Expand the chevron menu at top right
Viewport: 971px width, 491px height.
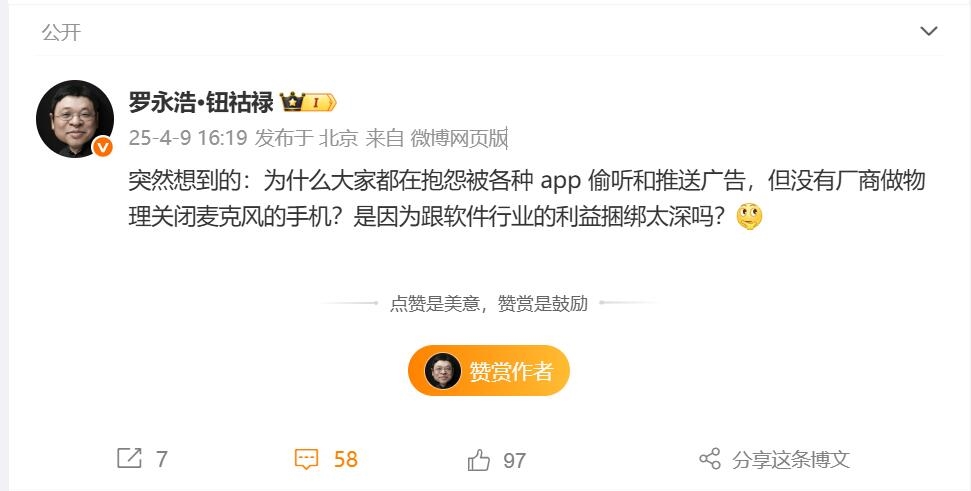pyautogui.click(x=929, y=31)
